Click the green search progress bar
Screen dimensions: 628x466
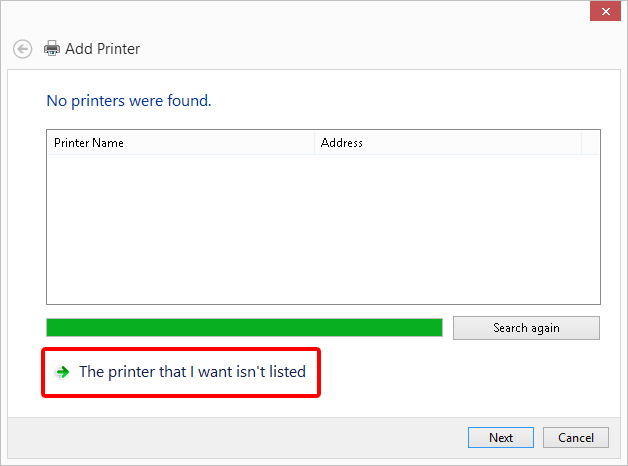(x=244, y=328)
